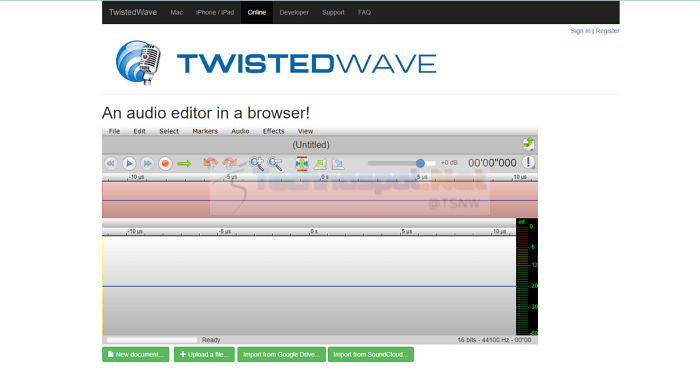Click the rewind playback button

[x=111, y=164]
